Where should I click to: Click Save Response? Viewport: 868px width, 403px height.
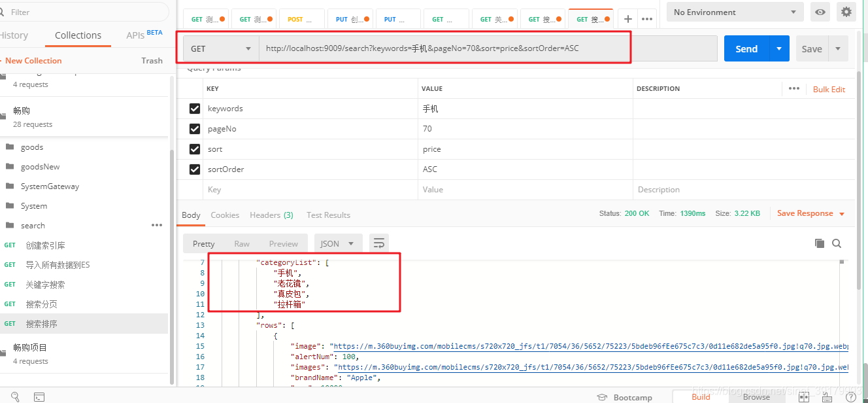(x=805, y=213)
